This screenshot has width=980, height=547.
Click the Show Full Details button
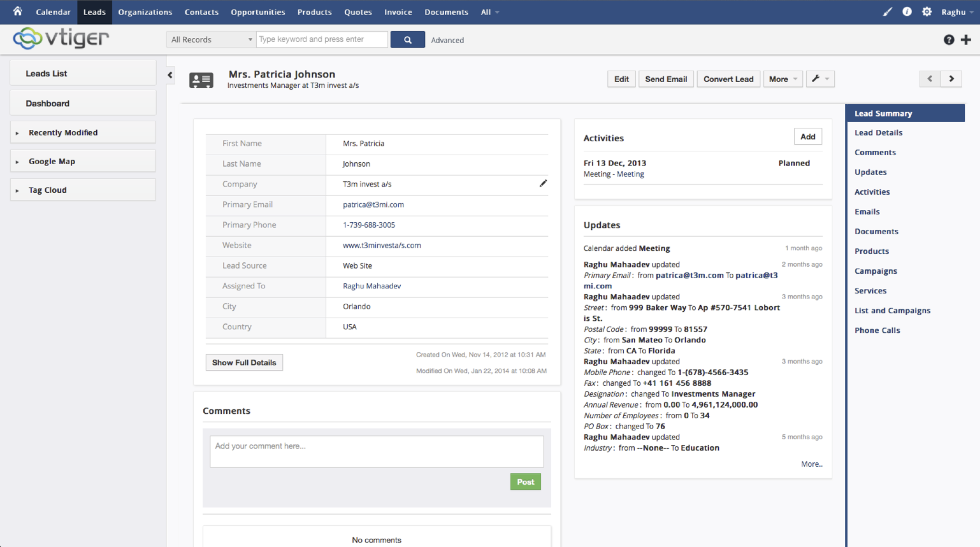[x=244, y=363]
